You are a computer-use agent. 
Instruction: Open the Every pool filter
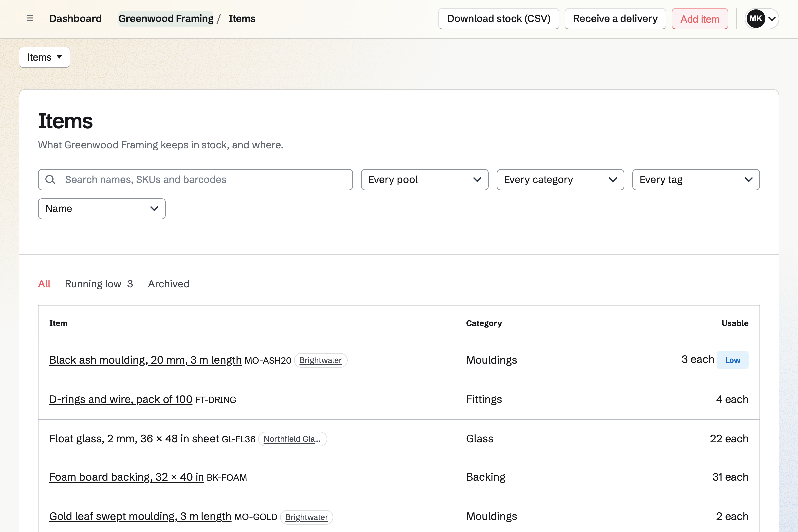click(x=425, y=180)
